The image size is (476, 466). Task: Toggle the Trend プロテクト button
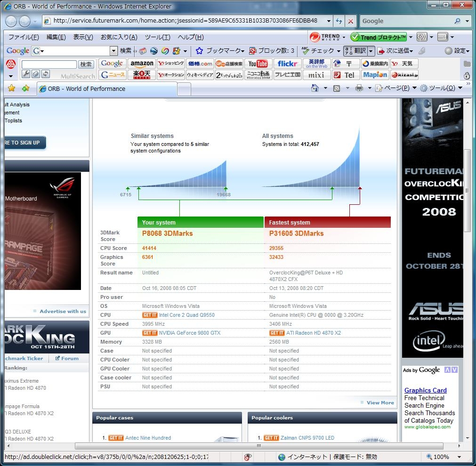[379, 37]
